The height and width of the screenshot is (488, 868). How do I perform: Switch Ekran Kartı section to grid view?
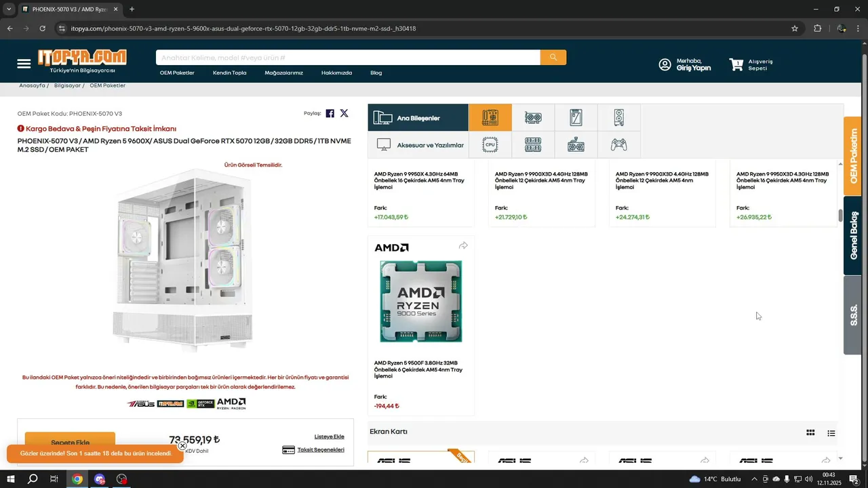[810, 432]
